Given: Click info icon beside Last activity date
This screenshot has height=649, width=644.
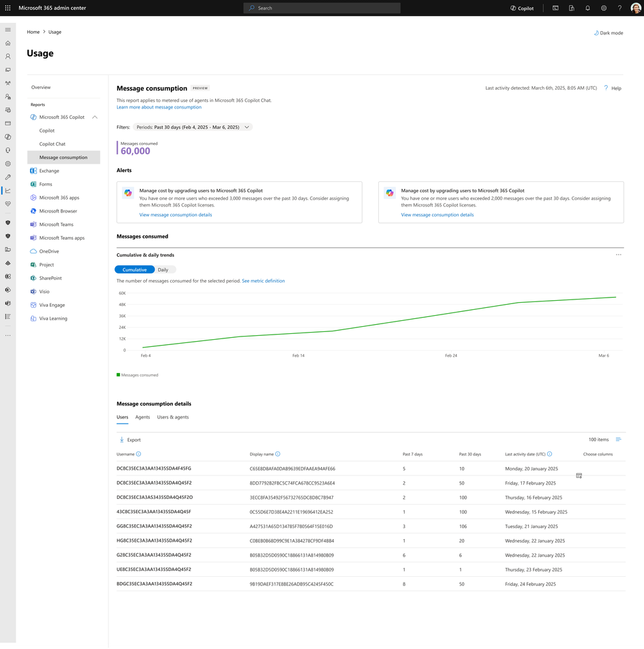Looking at the screenshot, I should (550, 454).
